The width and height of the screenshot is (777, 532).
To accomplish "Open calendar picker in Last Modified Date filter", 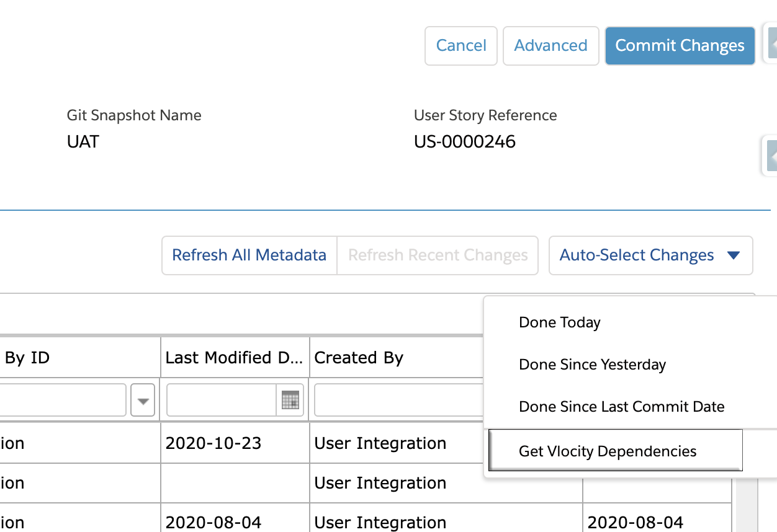I will [x=290, y=400].
